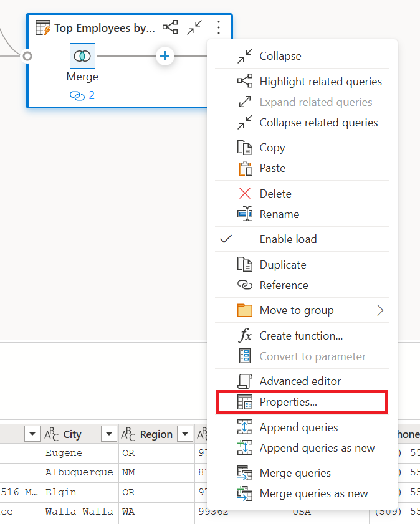
Task: Open the City column filter dropdown
Action: click(x=108, y=434)
